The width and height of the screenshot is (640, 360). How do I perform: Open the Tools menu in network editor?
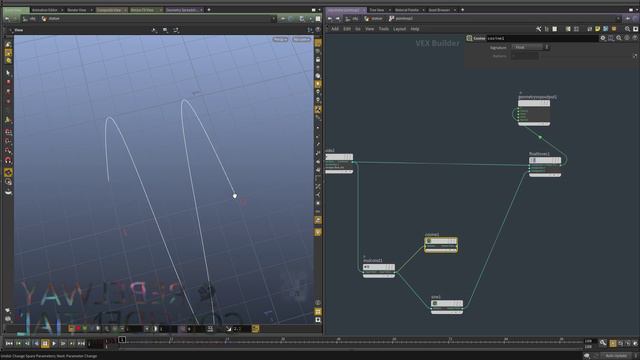(384, 29)
